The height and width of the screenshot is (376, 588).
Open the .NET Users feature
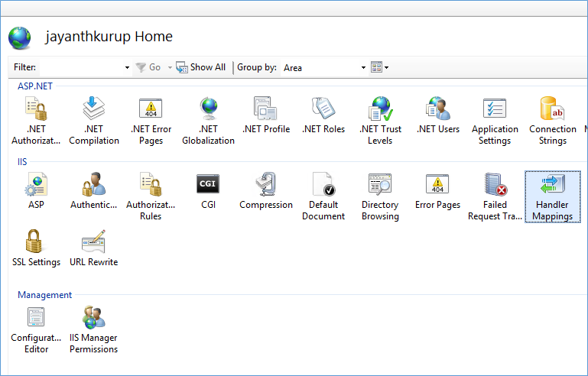(x=437, y=115)
